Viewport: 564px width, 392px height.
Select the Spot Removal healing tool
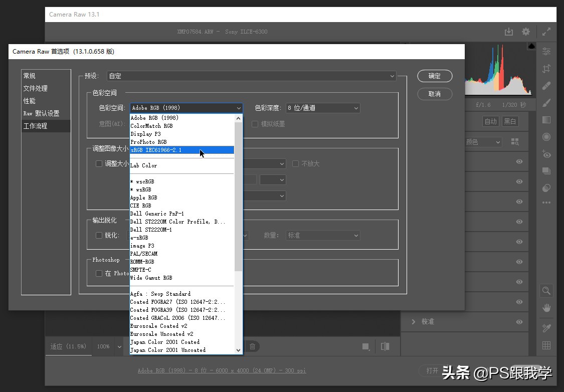pyautogui.click(x=546, y=86)
